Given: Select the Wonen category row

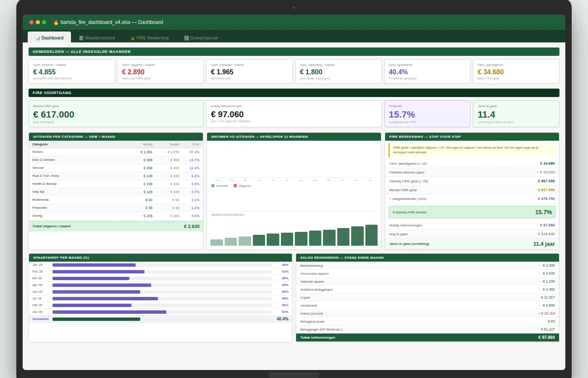Looking at the screenshot, I should [115, 152].
